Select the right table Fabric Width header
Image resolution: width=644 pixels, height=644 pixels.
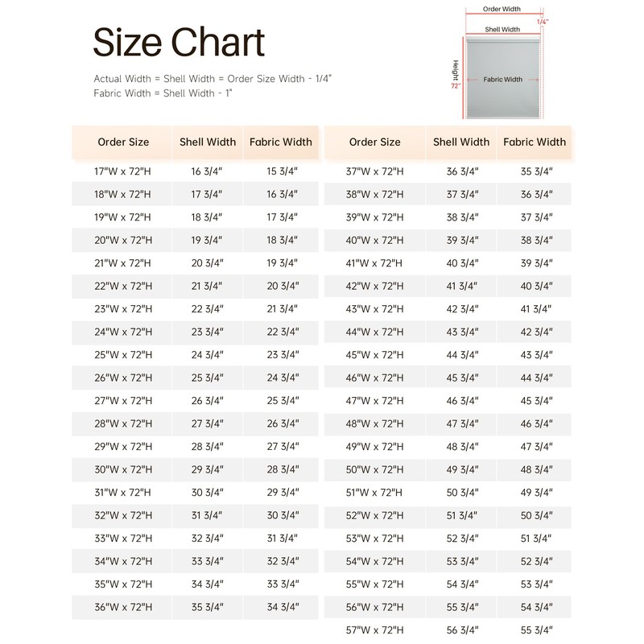tap(535, 142)
